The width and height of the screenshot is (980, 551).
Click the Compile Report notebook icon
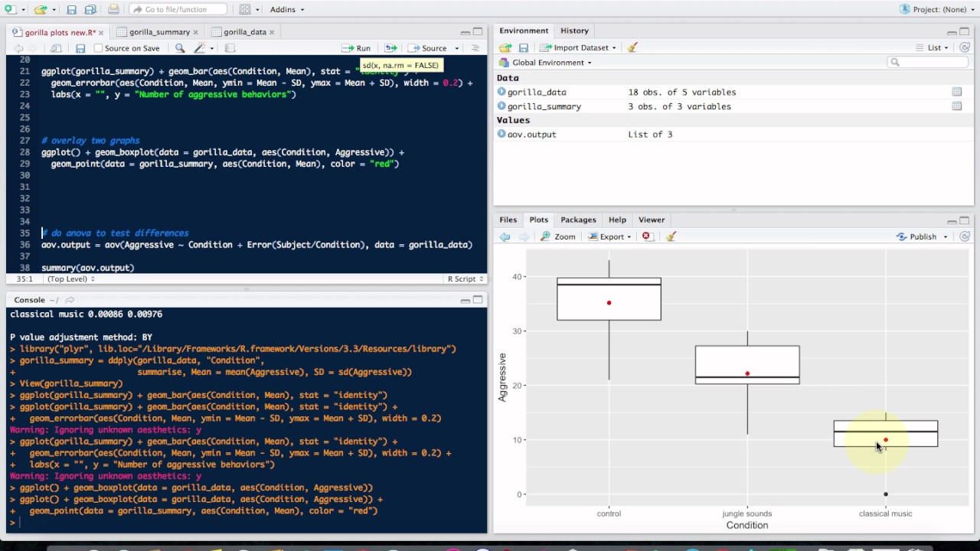pyautogui.click(x=230, y=48)
